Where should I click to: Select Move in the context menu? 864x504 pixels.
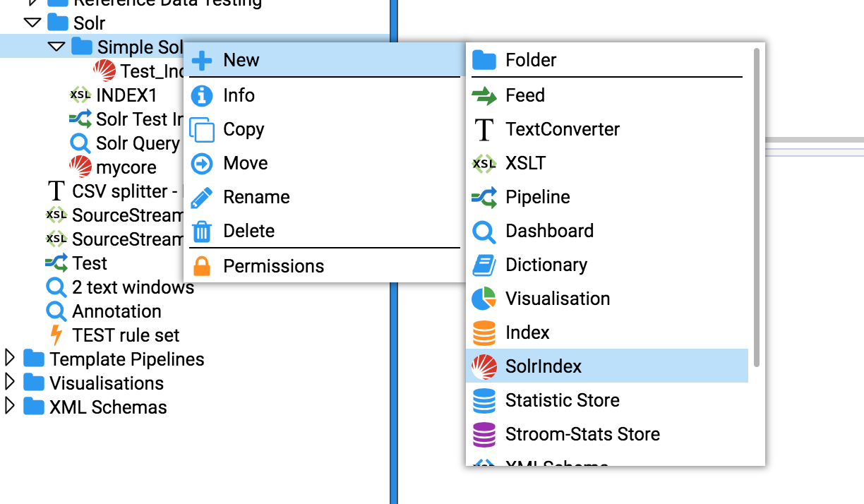point(245,163)
